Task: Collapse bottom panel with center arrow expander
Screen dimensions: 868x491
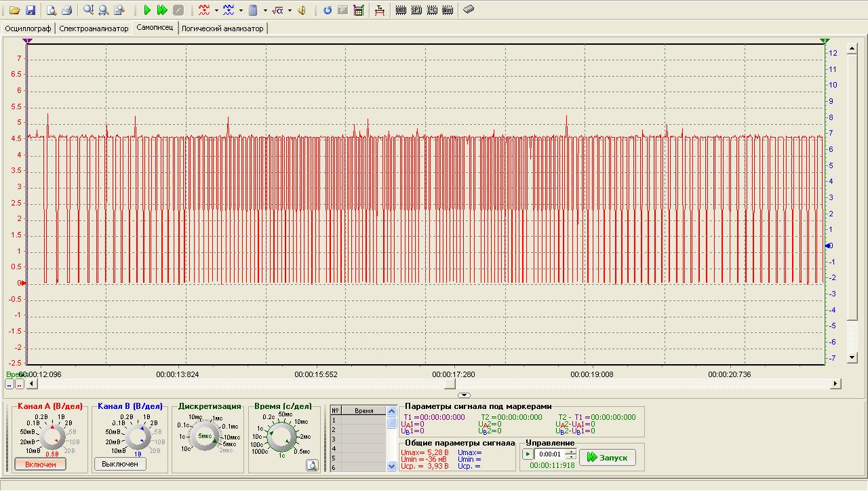Action: point(464,395)
